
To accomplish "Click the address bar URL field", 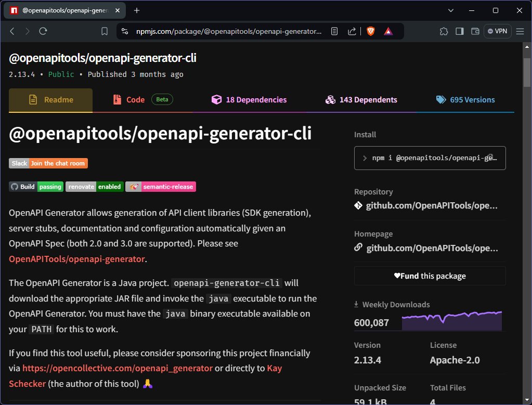I will click(x=229, y=31).
